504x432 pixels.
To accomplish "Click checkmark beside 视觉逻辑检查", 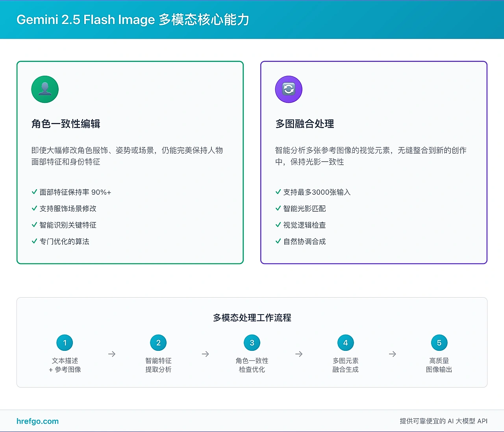I will click(278, 225).
